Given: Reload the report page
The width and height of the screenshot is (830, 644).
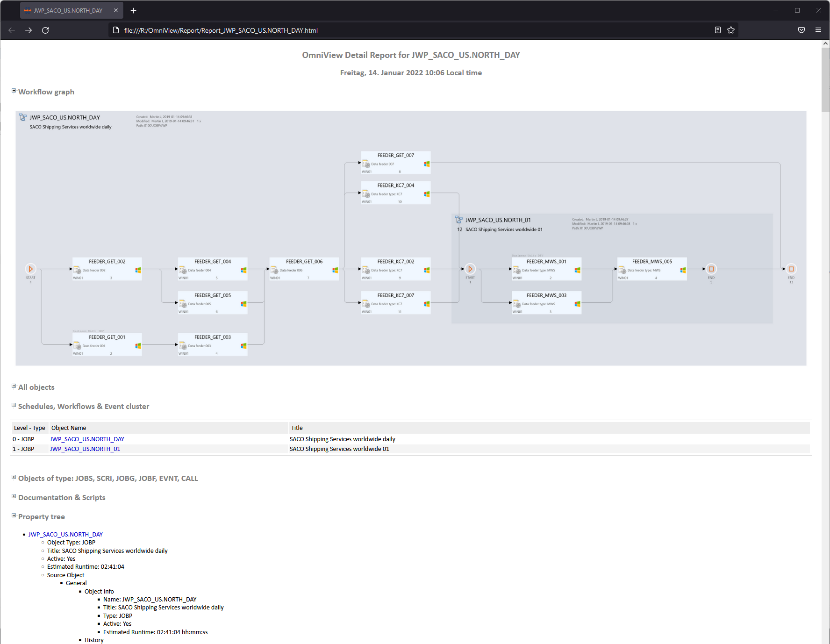Looking at the screenshot, I should tap(45, 30).
